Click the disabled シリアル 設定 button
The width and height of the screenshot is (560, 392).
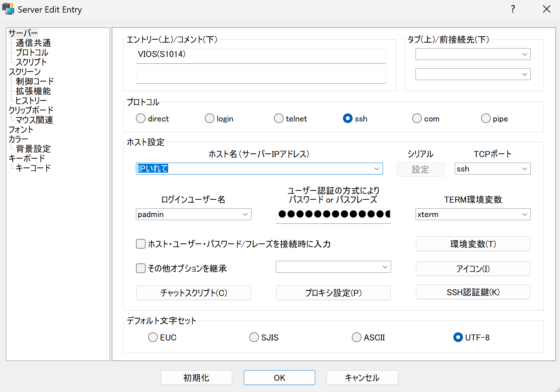(x=420, y=169)
